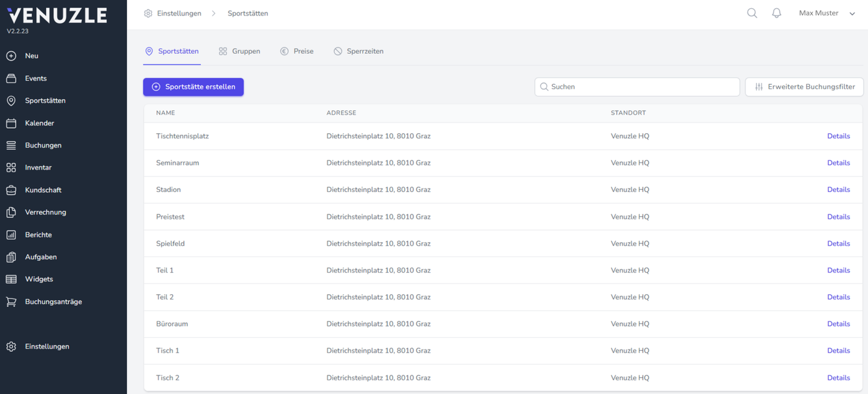The height and width of the screenshot is (394, 868).
Task: Click Sportstätten breadcrumb text
Action: (x=248, y=14)
